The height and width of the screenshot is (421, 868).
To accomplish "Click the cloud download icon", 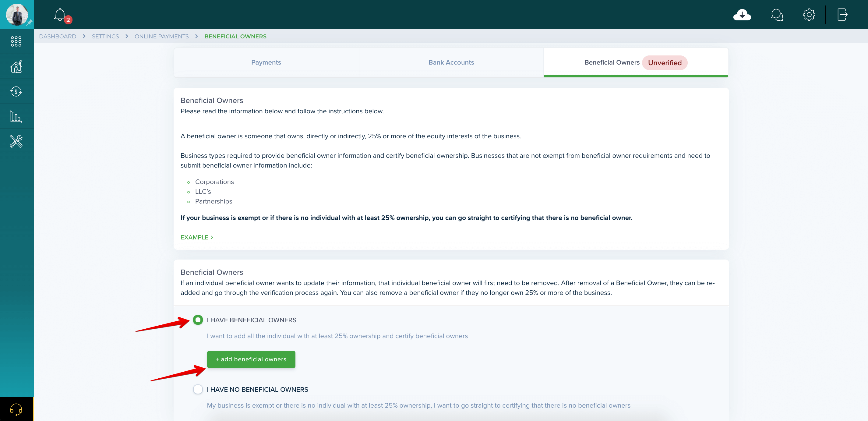I will (x=742, y=15).
